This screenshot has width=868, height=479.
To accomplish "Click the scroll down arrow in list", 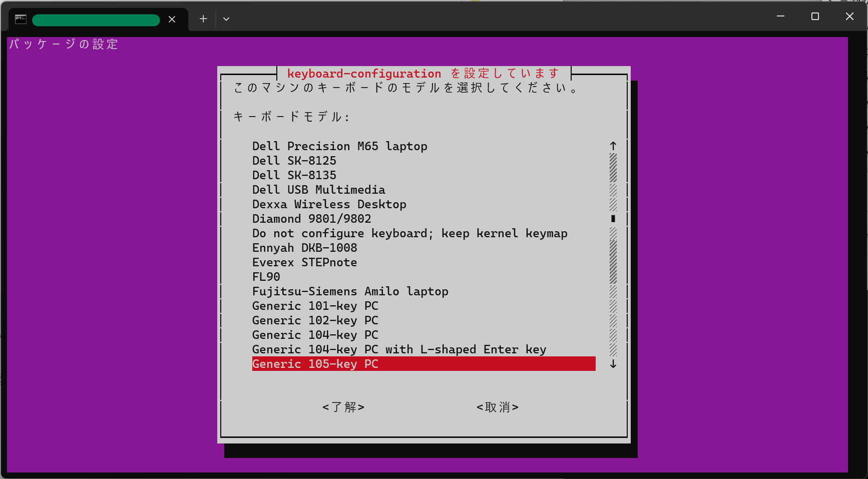I will (x=613, y=364).
